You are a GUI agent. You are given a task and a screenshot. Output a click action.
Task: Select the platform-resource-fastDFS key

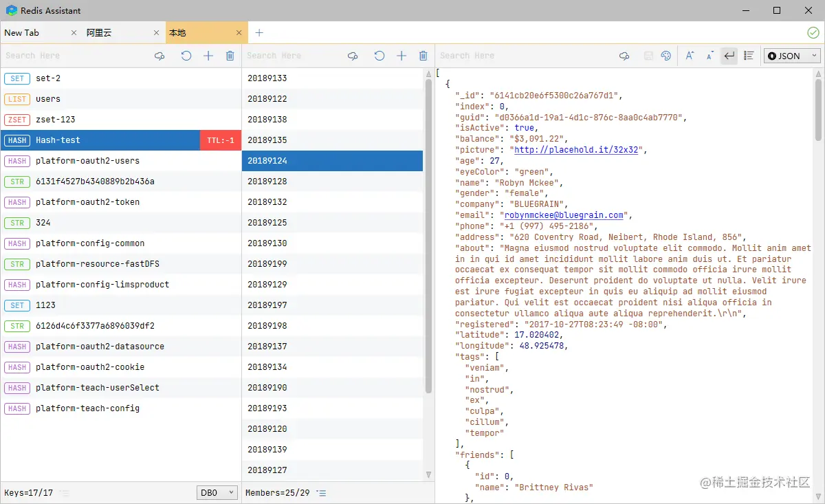coord(120,264)
